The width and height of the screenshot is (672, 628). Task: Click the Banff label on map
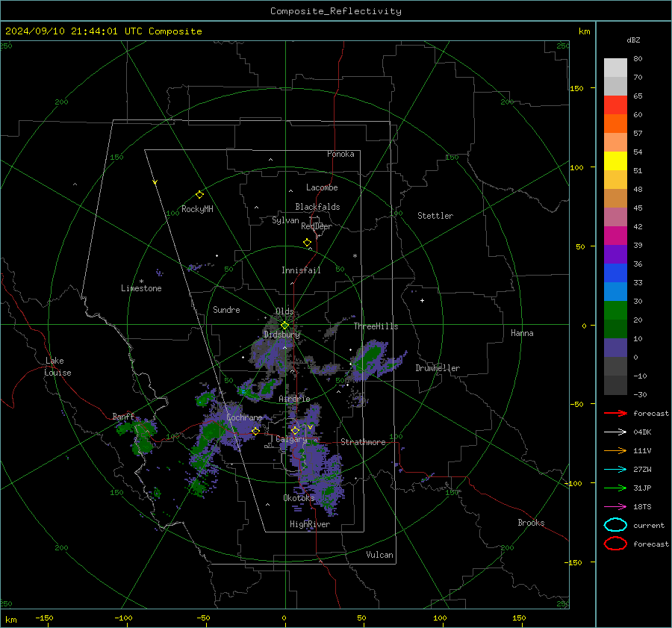(x=123, y=416)
